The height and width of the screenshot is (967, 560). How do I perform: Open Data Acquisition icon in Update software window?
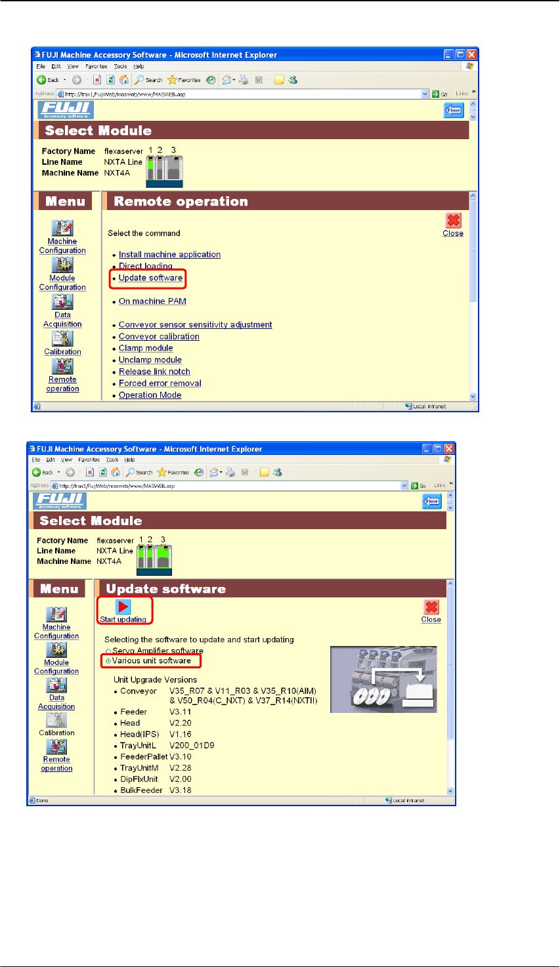(56, 685)
